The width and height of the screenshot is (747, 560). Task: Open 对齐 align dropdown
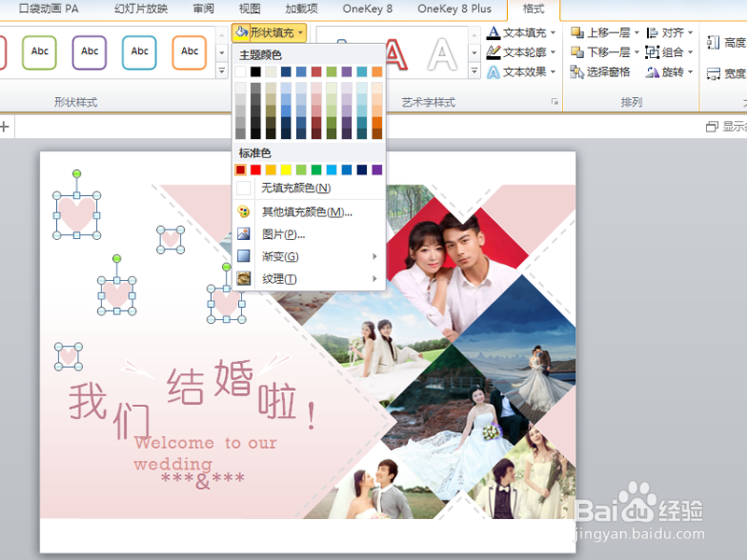pos(669,33)
